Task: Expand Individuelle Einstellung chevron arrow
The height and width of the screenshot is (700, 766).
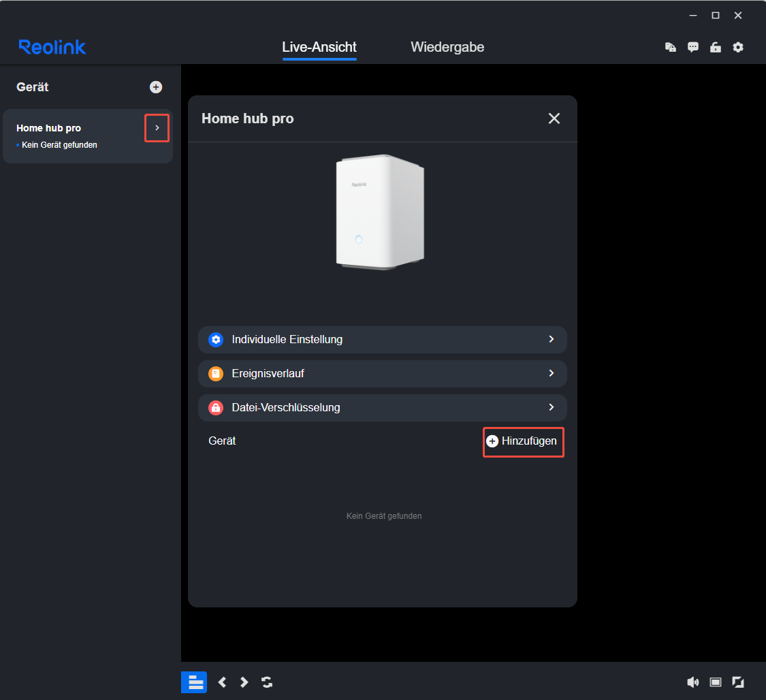Action: pos(552,339)
